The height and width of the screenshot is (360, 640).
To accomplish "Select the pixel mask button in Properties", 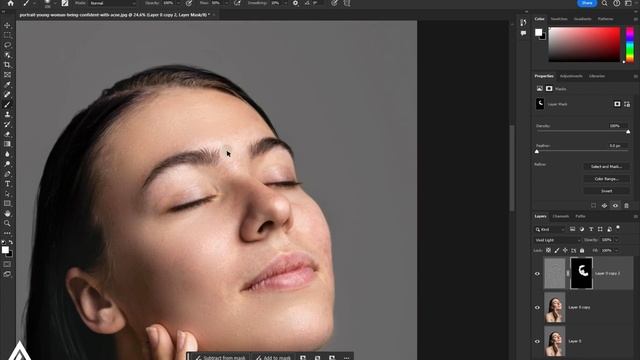I will [617, 104].
